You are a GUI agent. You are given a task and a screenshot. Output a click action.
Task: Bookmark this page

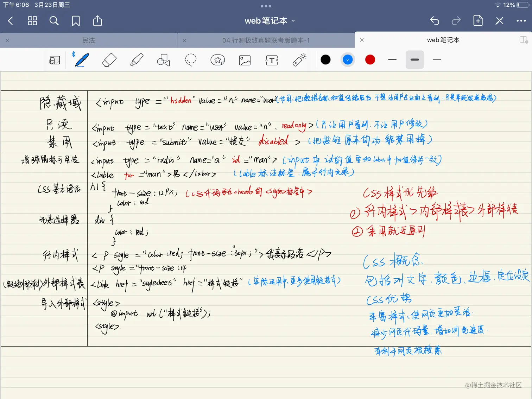[x=76, y=21]
